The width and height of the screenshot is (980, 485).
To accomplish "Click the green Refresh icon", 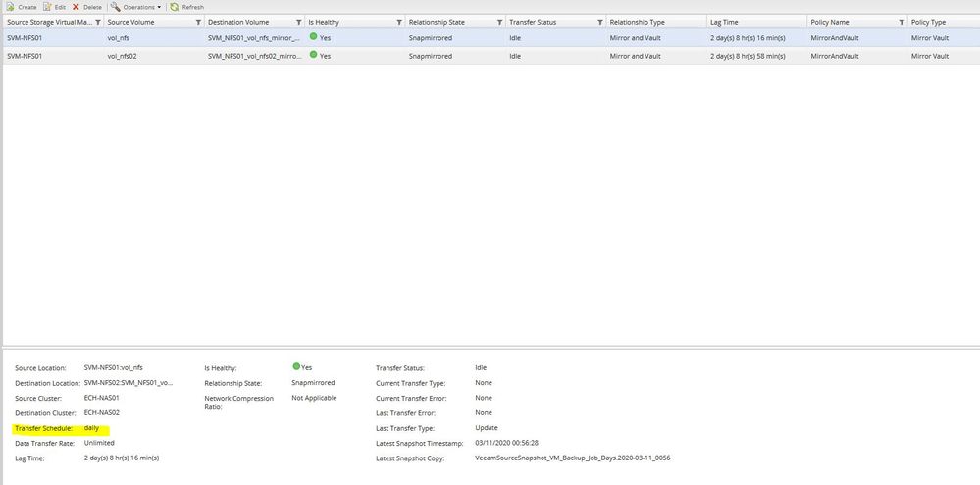I will [x=175, y=7].
